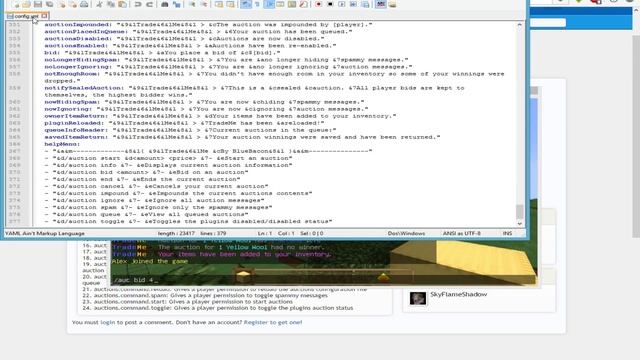Toggle the indent guide icon
The width and height of the screenshot is (640, 360).
pos(269,4)
